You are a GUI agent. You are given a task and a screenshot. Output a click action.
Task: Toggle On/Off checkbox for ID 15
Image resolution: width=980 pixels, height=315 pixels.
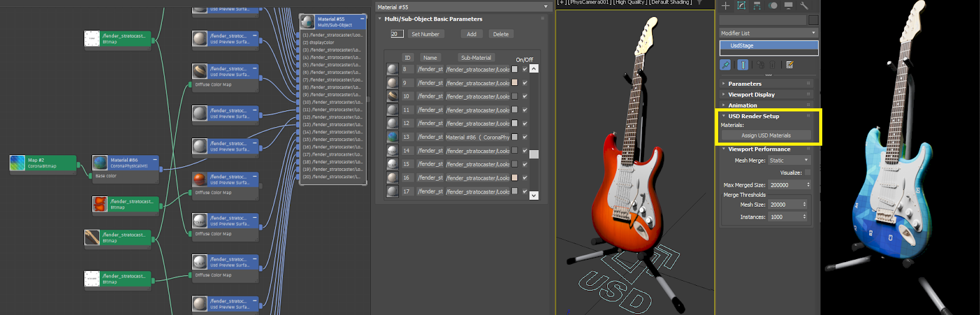(525, 164)
